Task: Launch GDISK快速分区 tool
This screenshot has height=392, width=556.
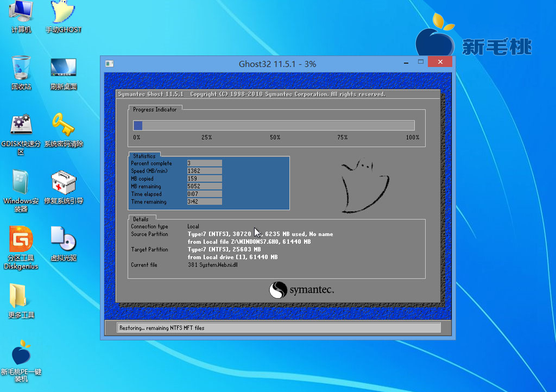Action: (x=21, y=134)
